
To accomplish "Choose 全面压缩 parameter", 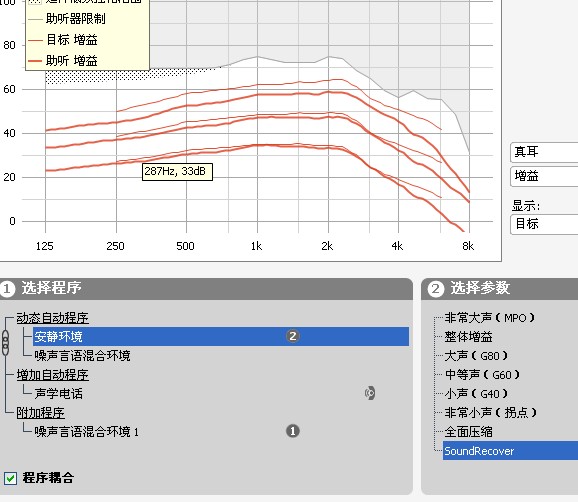I will tap(468, 432).
